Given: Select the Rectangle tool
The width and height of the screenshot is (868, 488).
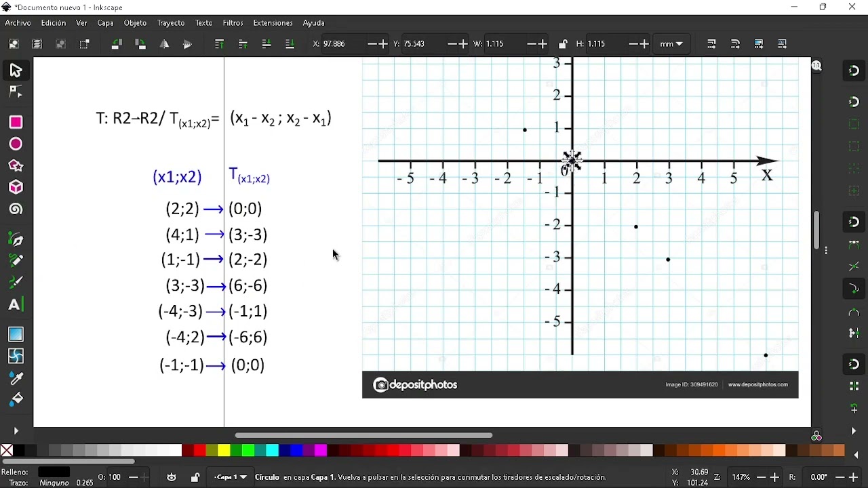Looking at the screenshot, I should point(16,122).
